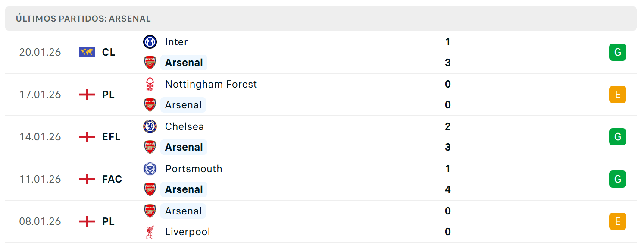Select the CL competition label
The width and height of the screenshot is (644, 249).
[109, 52]
